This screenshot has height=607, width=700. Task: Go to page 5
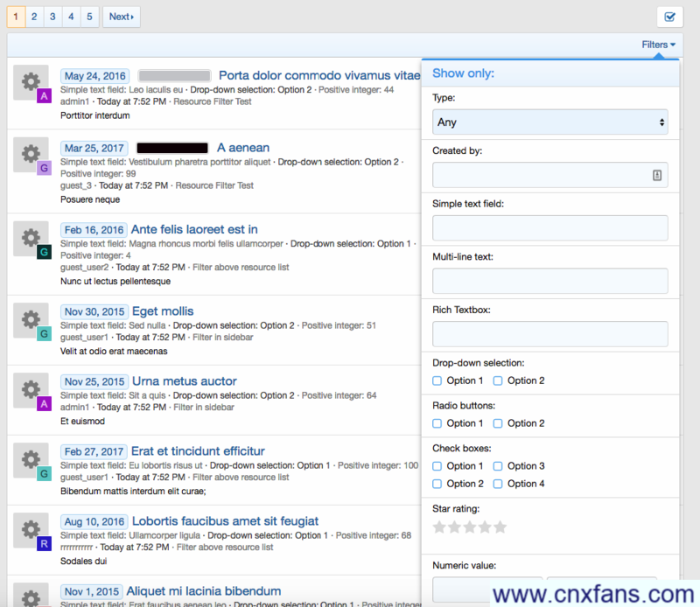89,17
